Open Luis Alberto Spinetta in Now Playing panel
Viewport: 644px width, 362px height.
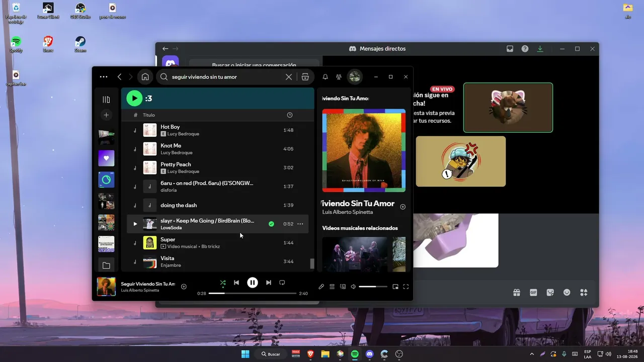click(348, 212)
